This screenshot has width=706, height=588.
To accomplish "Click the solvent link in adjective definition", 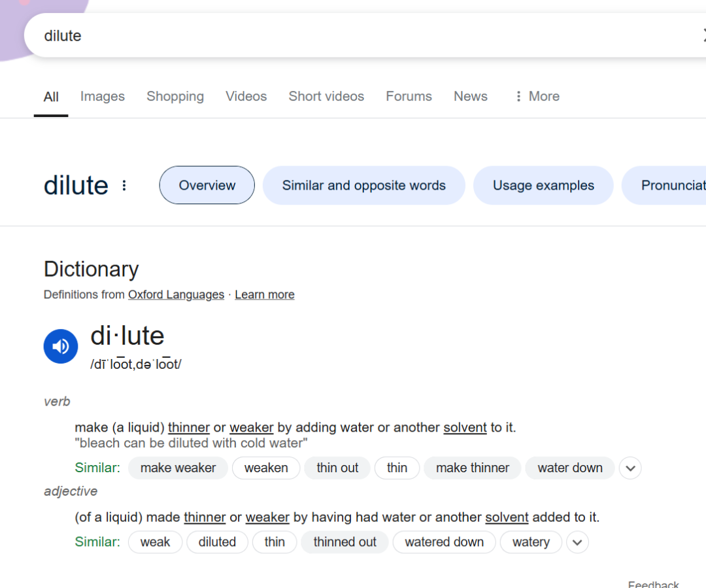I will coord(507,517).
